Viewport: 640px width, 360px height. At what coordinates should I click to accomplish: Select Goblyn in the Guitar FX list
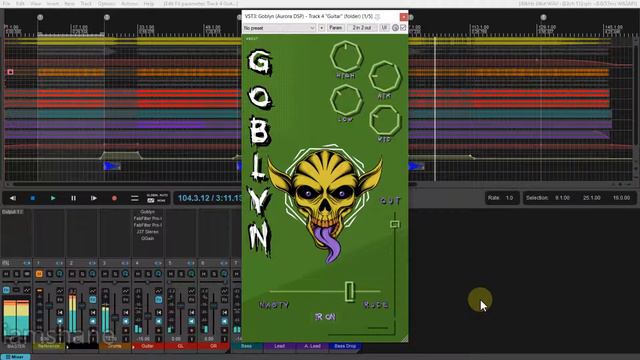147,212
